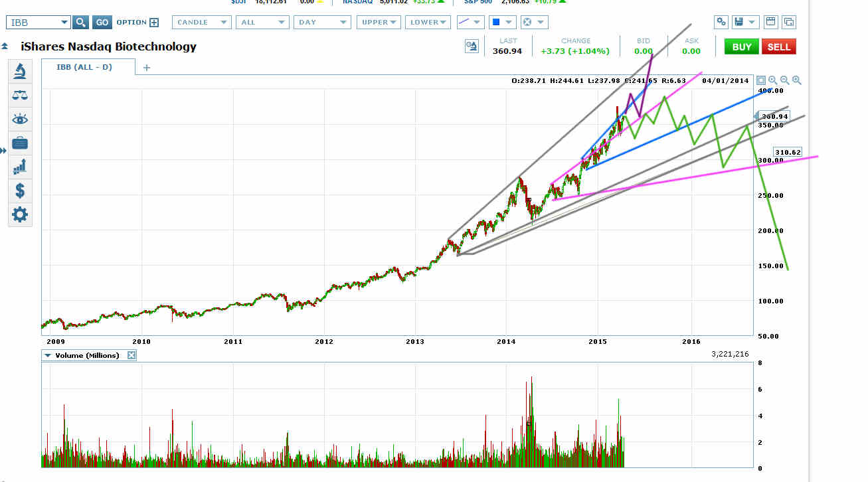Open the blue line color picker

point(502,22)
